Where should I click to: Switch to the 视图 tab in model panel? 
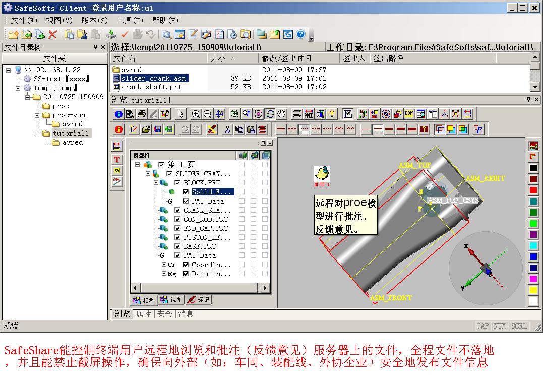(171, 300)
